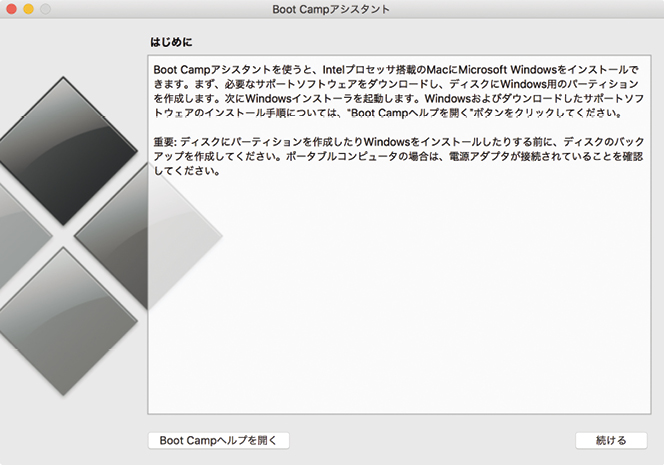This screenshot has width=664, height=465.
Task: Close the Boot Camp Assistant window
Action: pyautogui.click(x=11, y=9)
